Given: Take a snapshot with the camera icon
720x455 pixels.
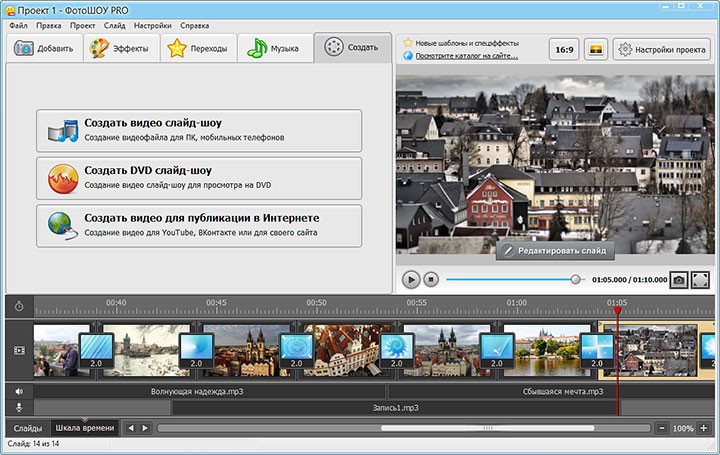Looking at the screenshot, I should [679, 280].
